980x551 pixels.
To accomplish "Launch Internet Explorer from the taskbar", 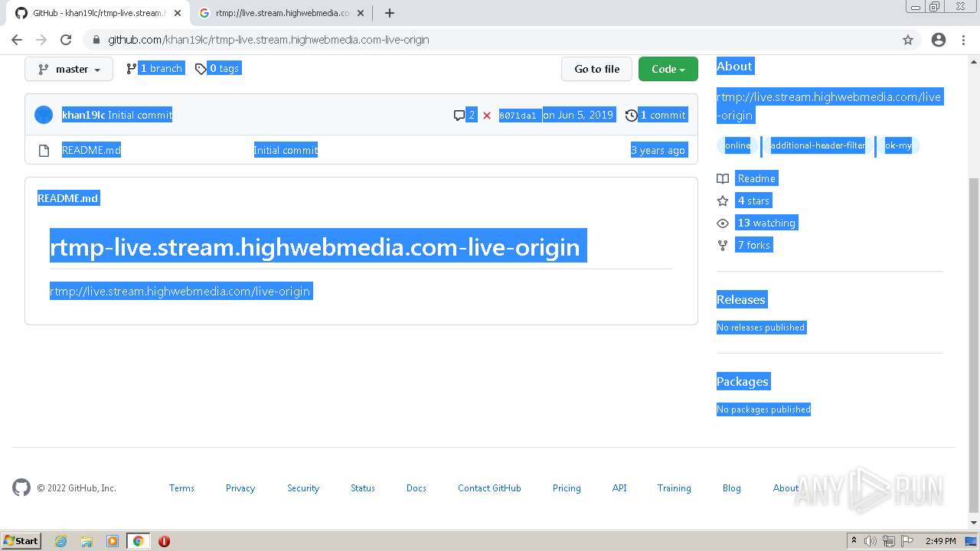I will tap(60, 541).
